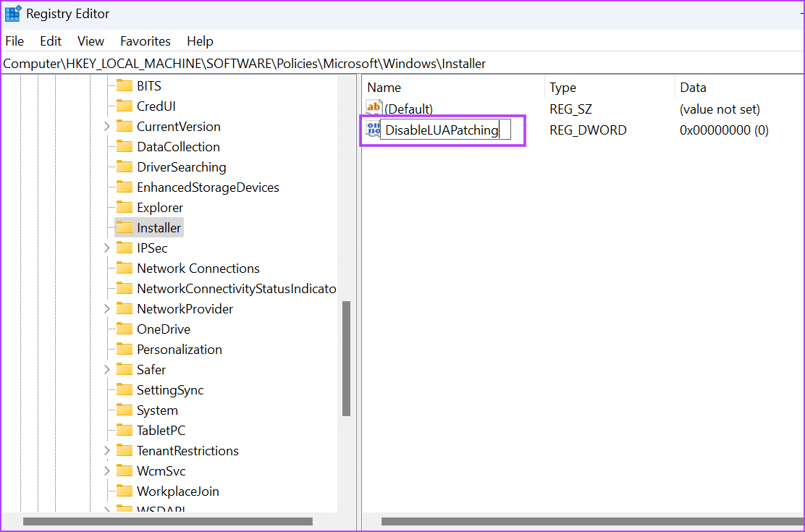Click the Installer folder icon
Screen dimensions: 805x532
point(125,227)
